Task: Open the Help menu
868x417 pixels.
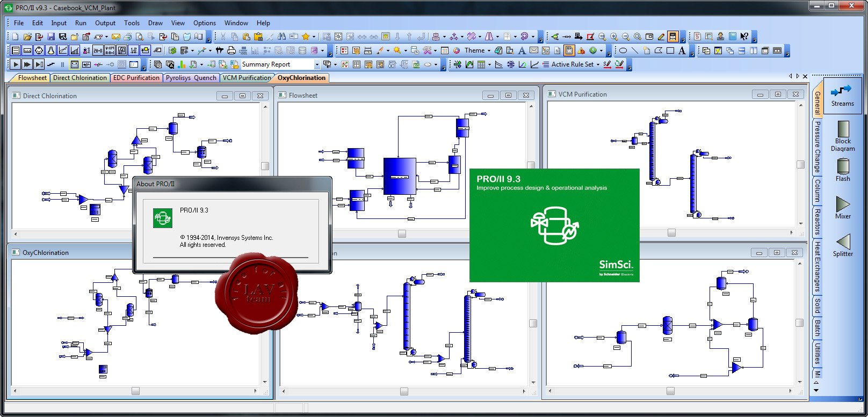Action: pos(263,23)
